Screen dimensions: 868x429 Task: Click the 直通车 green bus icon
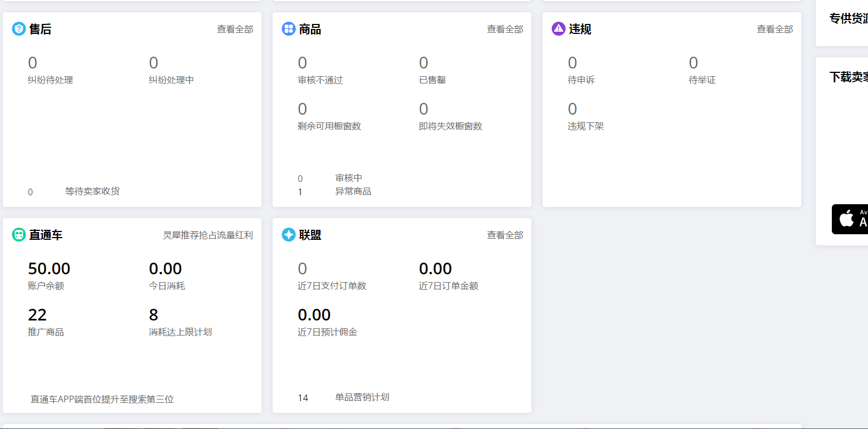click(19, 235)
